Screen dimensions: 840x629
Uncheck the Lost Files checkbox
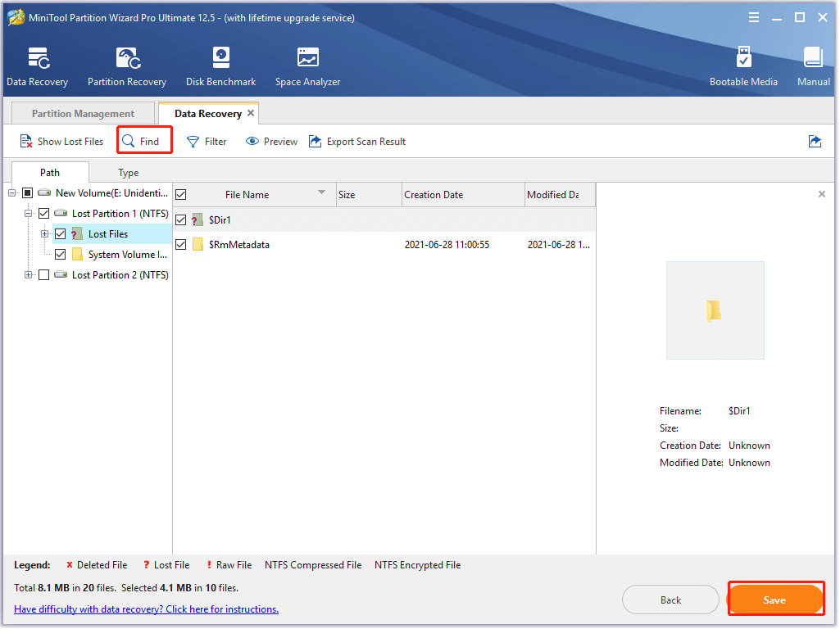click(x=60, y=234)
